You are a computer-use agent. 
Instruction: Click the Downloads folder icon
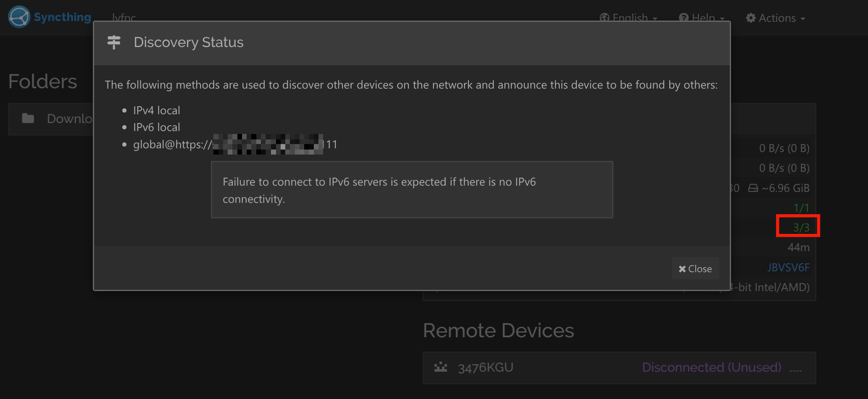point(28,118)
